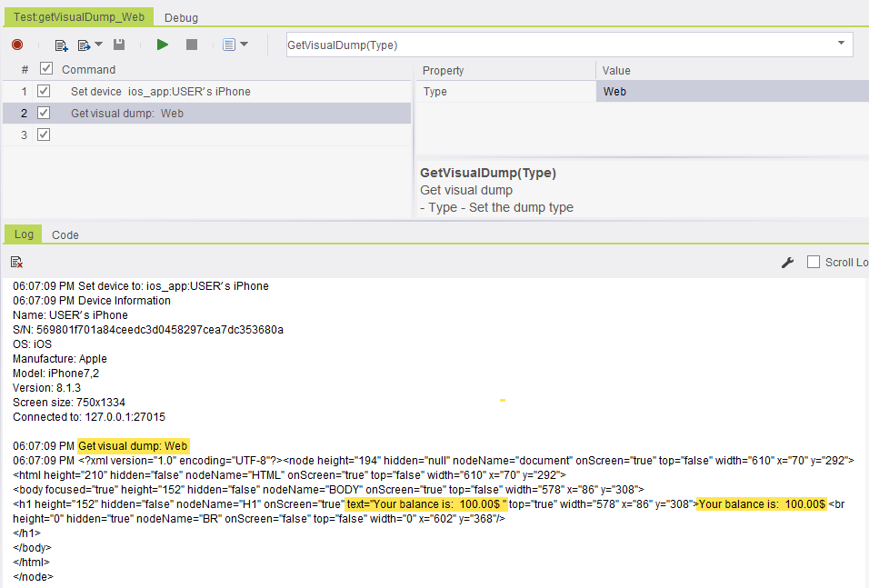Clear the log with the red-x icon
The height and width of the screenshot is (588, 869).
pos(16,262)
